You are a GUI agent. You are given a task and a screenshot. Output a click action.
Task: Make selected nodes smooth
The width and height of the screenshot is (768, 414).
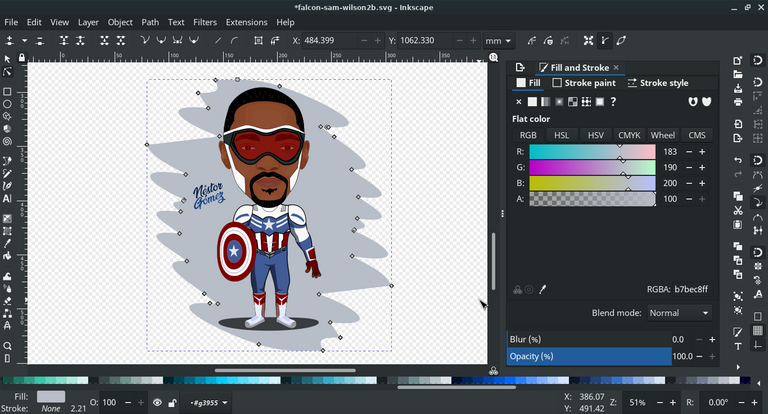161,41
